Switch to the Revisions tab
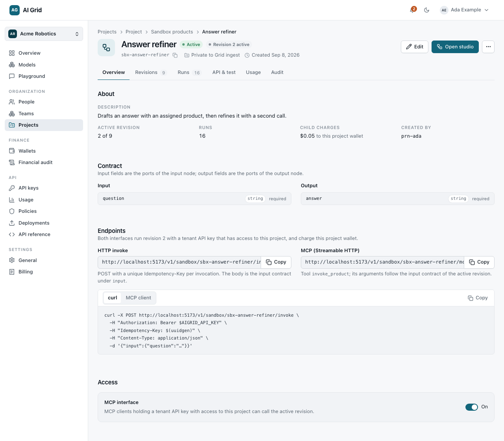 [151, 72]
